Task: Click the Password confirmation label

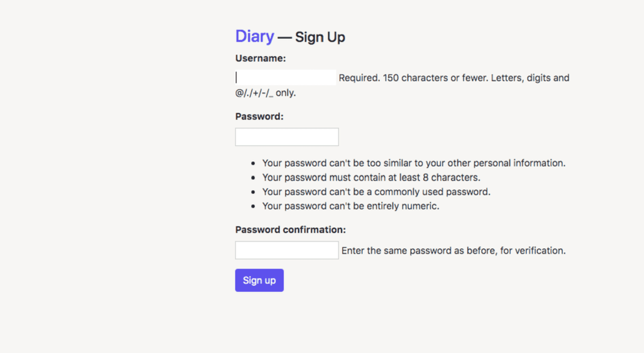Action: [x=290, y=230]
